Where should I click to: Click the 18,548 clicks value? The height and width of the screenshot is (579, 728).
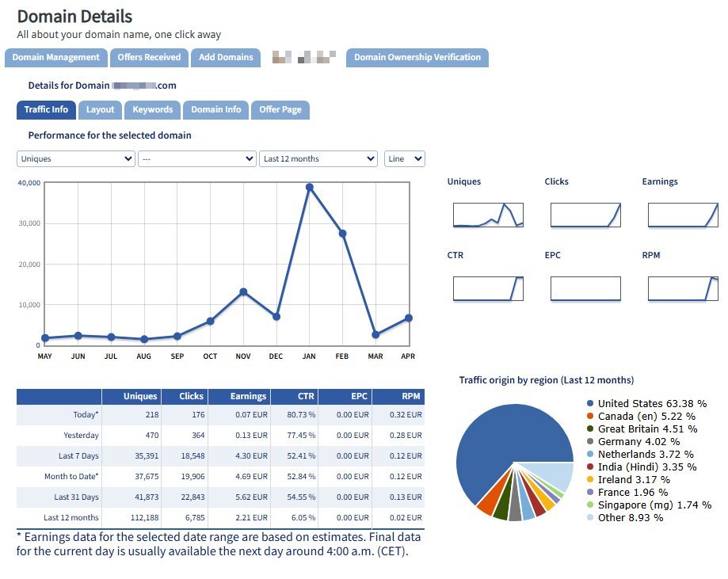click(193, 456)
